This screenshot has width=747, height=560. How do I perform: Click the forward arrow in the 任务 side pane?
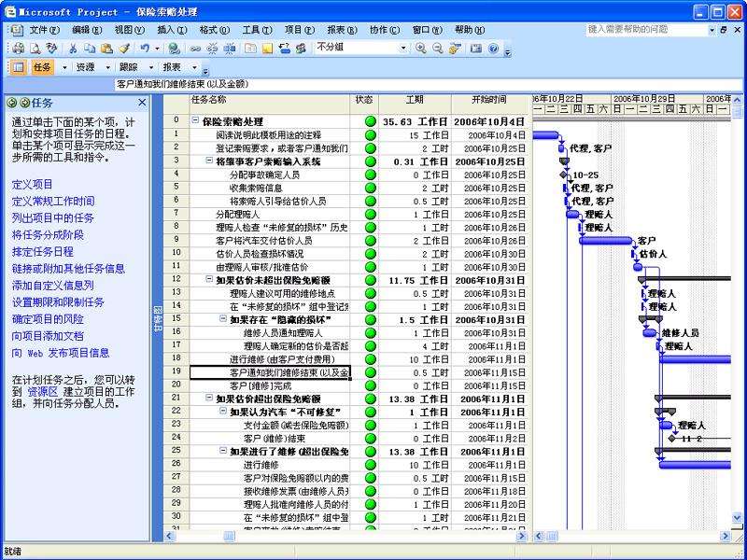(x=24, y=103)
